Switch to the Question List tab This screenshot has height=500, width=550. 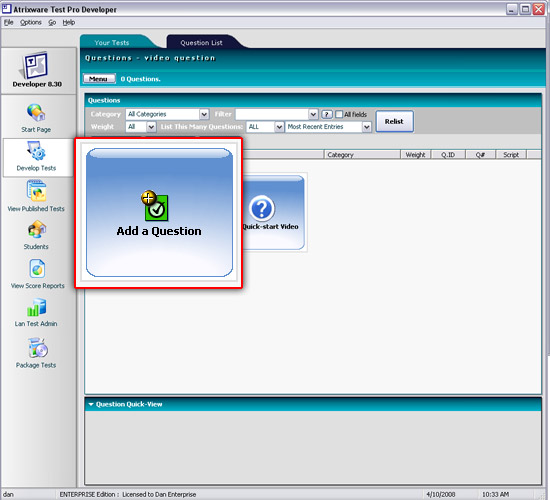point(201,42)
